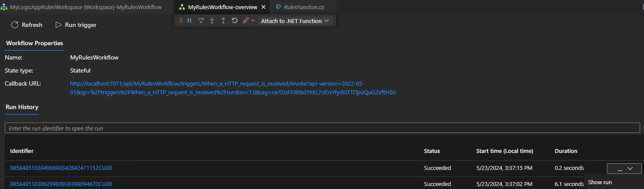Open the Attach to .NET Functions dropdown
The height and width of the screenshot is (189, 644).
coord(295,21)
